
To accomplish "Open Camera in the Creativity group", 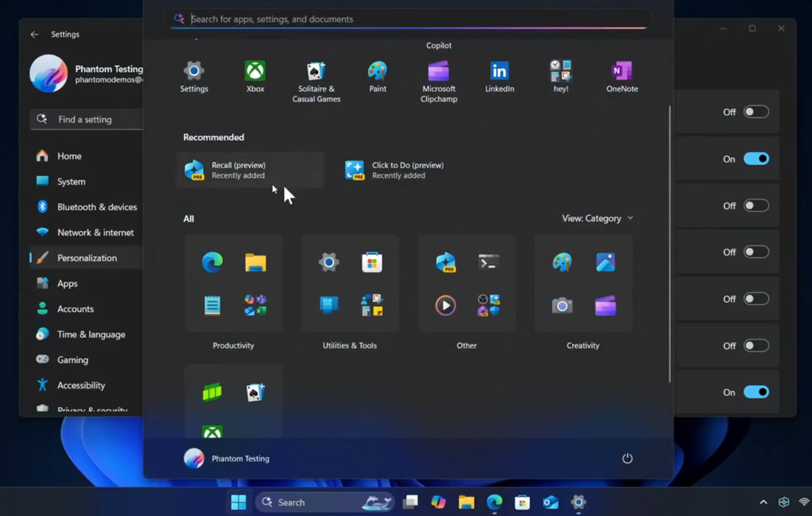I will click(x=562, y=306).
